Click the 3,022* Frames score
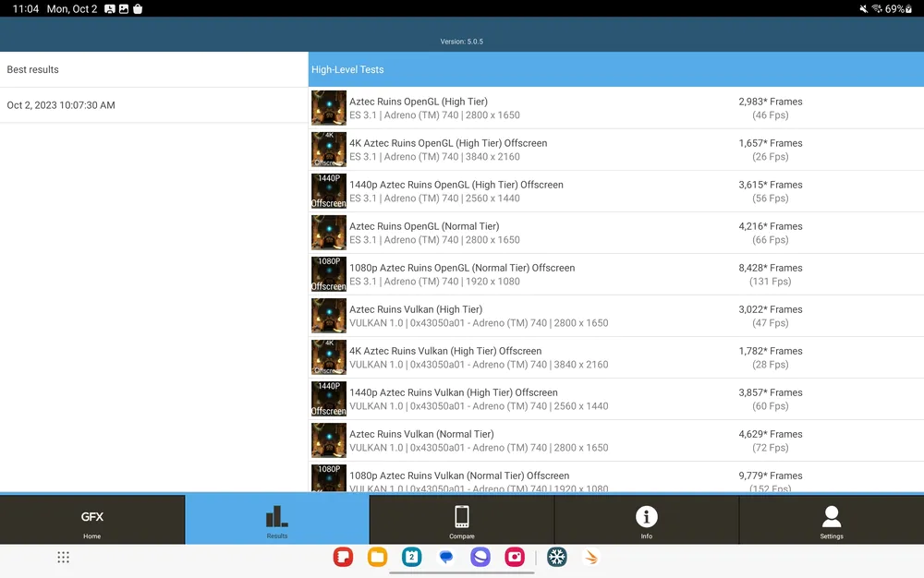This screenshot has height=578, width=924. [x=771, y=309]
